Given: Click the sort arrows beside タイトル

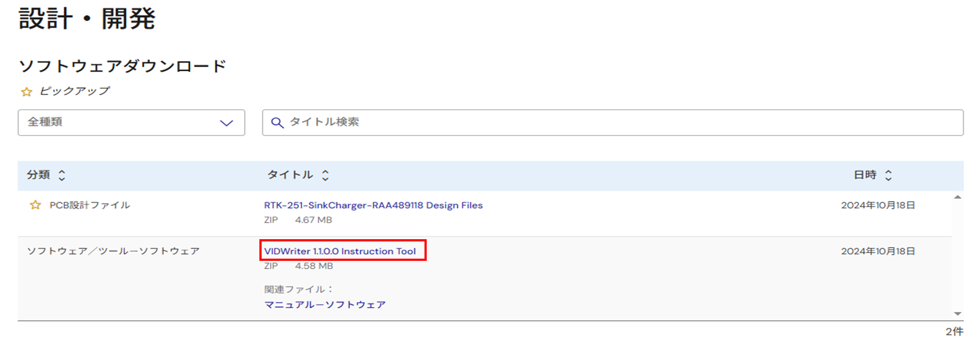Looking at the screenshot, I should click(325, 176).
